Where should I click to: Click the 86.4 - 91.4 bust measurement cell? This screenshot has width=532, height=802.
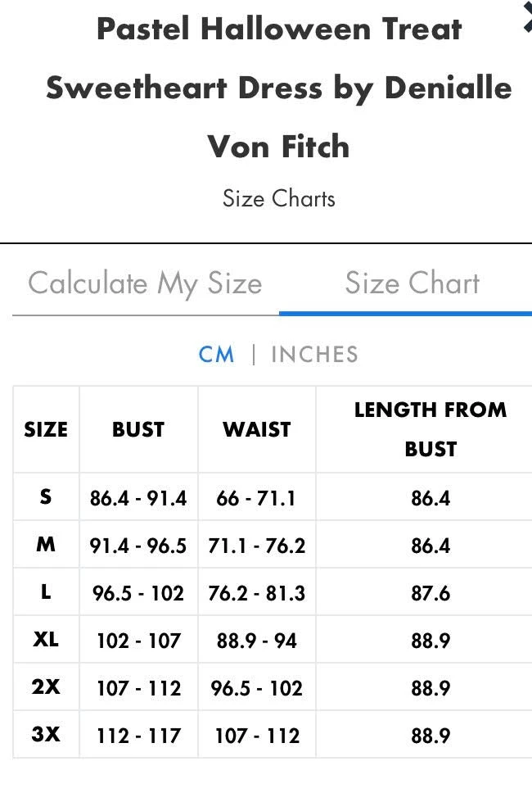click(138, 498)
